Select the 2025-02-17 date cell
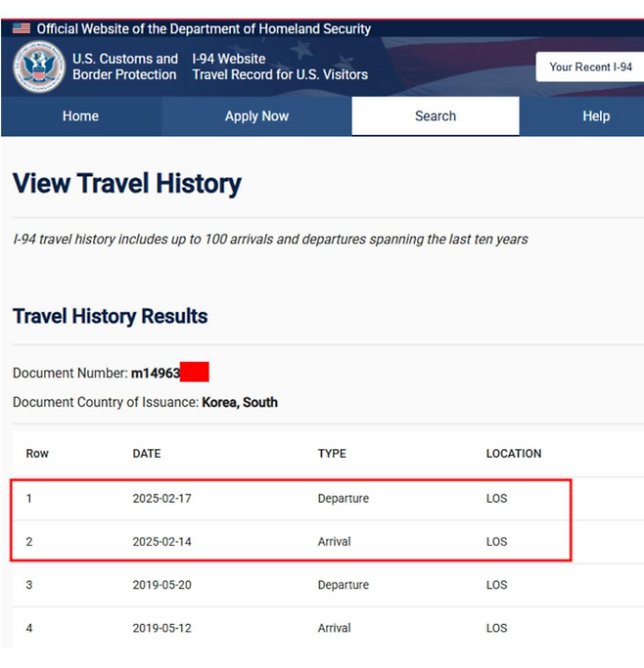Viewport: 644px width, 668px height. (x=162, y=499)
